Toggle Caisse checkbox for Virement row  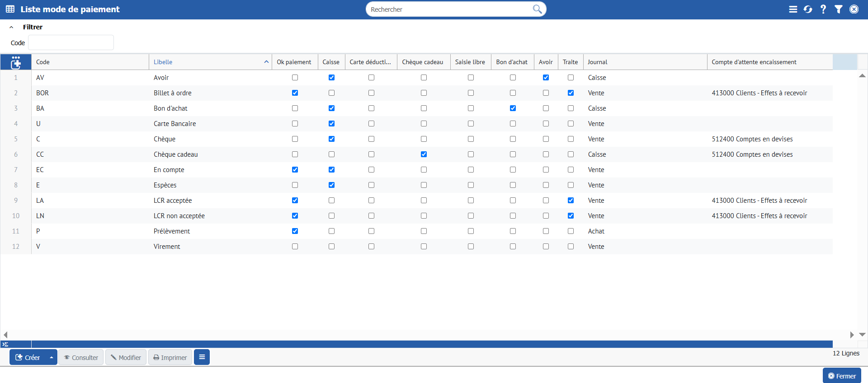331,247
